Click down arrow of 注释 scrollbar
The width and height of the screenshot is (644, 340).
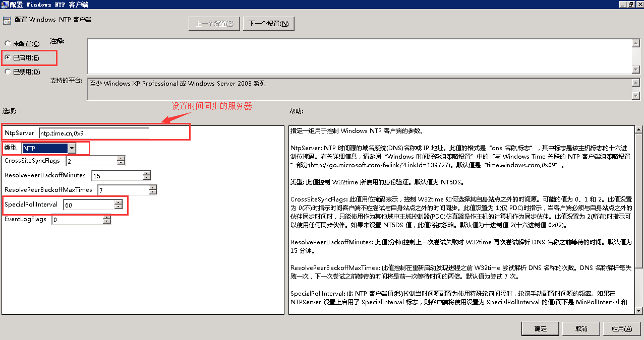(x=636, y=70)
